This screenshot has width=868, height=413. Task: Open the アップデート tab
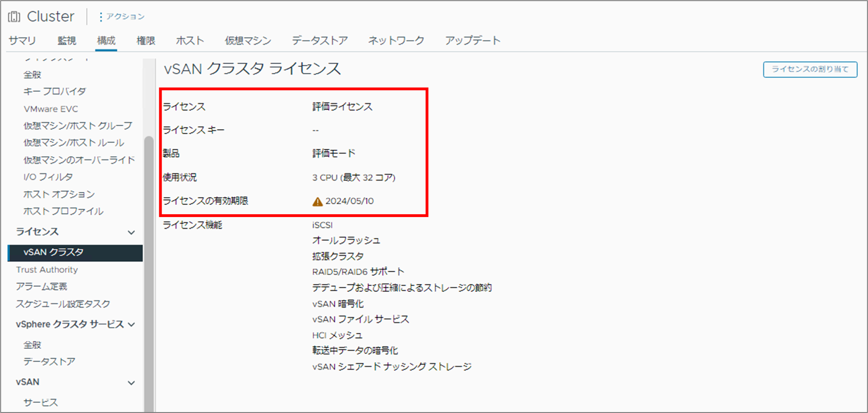click(472, 40)
